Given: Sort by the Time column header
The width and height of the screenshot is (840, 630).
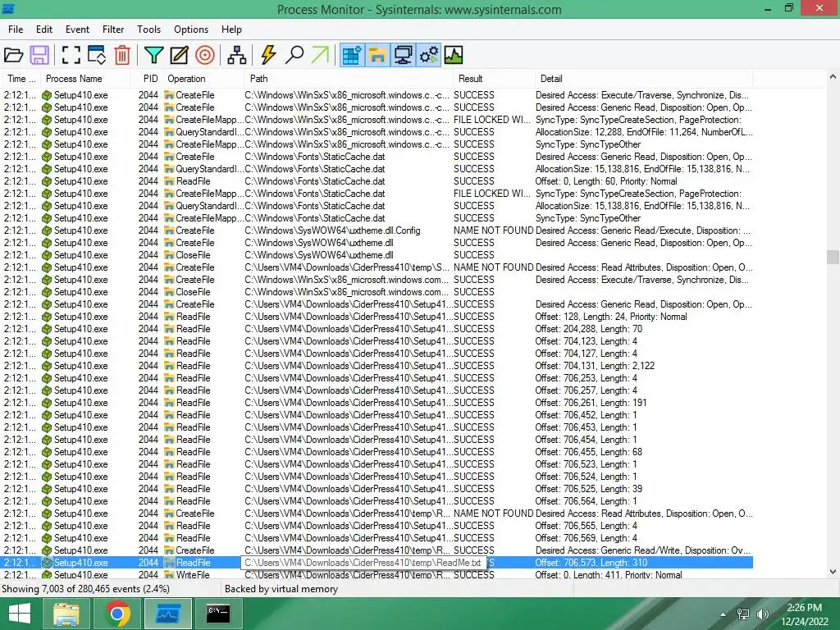Looking at the screenshot, I should [x=21, y=79].
